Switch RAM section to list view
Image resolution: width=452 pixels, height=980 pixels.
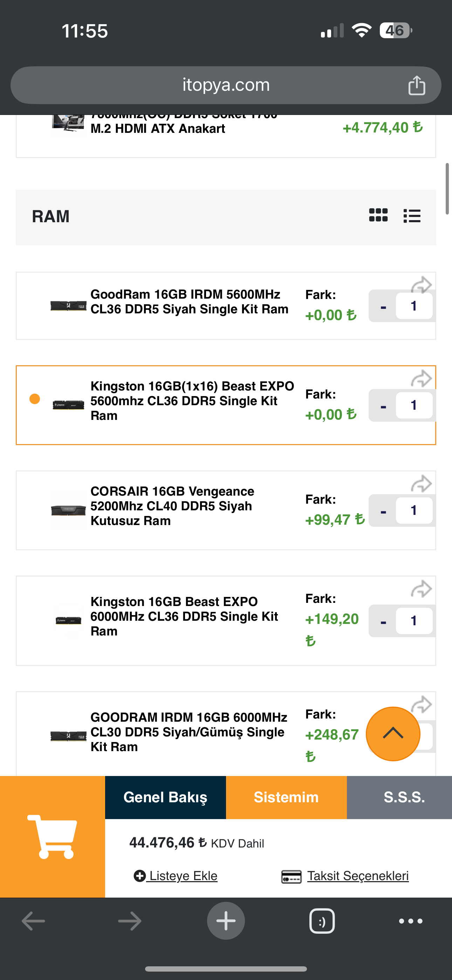click(412, 216)
